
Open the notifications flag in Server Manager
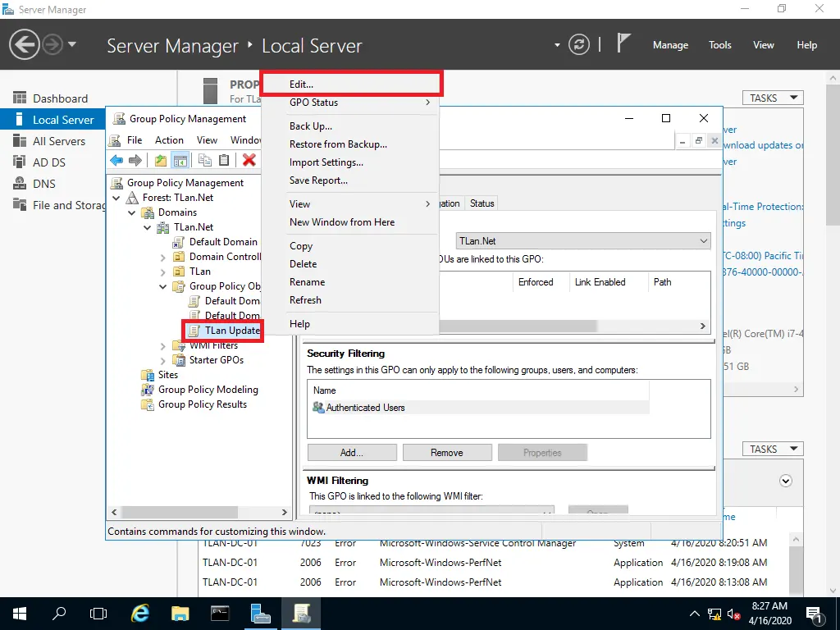(x=623, y=44)
